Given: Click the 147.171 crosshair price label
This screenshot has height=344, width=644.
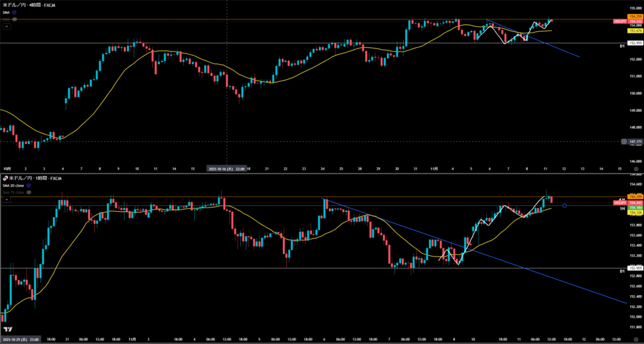Looking at the screenshot, I should coord(632,141).
